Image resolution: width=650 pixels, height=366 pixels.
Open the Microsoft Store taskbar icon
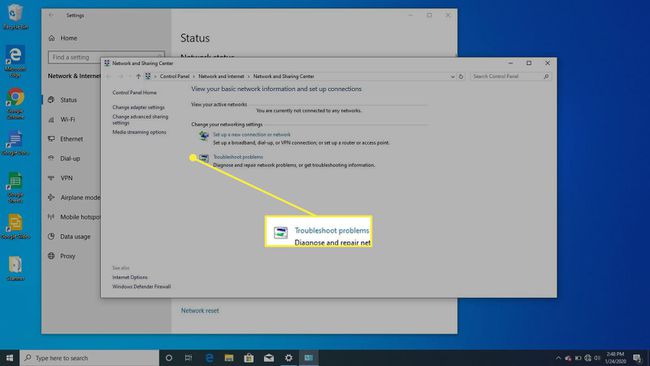(x=249, y=358)
